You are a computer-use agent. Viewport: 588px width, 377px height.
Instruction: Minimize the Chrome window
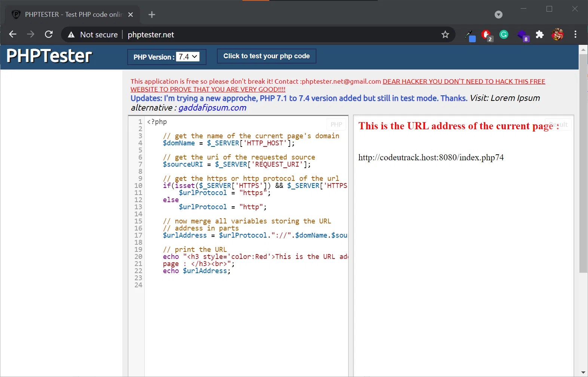pyautogui.click(x=524, y=9)
